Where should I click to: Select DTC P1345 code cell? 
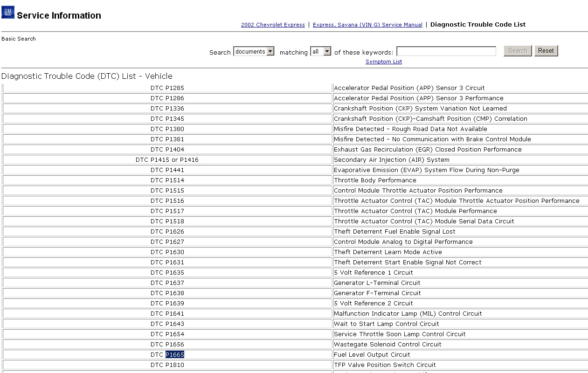tap(167, 118)
